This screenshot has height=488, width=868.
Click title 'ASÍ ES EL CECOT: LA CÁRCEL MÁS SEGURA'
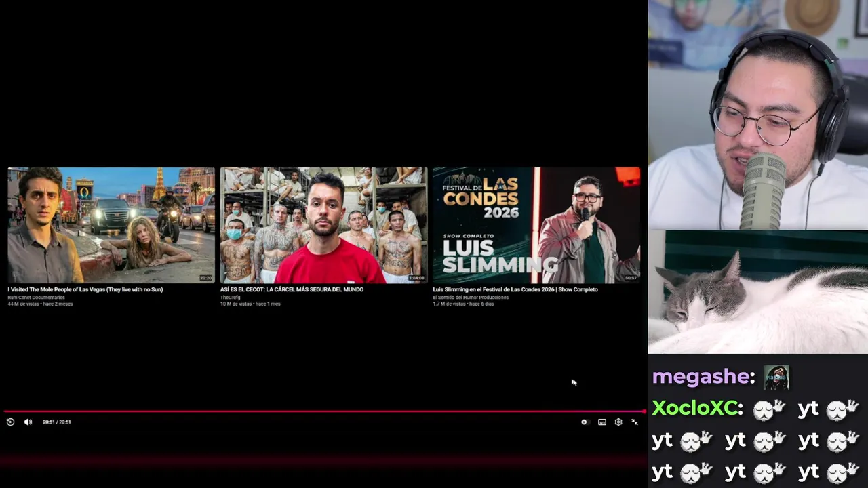click(292, 289)
